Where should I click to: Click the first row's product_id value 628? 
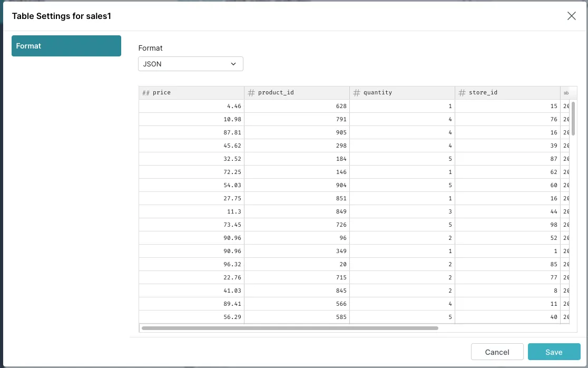(341, 105)
